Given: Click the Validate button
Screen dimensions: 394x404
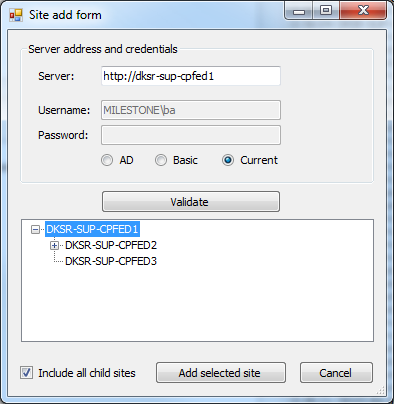Looking at the screenshot, I should (191, 202).
